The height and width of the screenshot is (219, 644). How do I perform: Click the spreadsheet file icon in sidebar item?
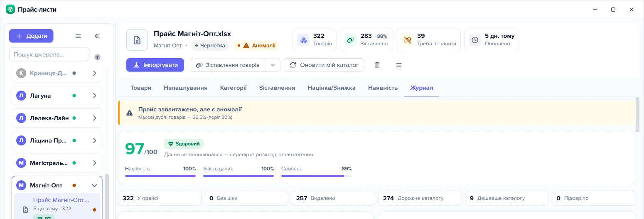[x=25, y=209]
